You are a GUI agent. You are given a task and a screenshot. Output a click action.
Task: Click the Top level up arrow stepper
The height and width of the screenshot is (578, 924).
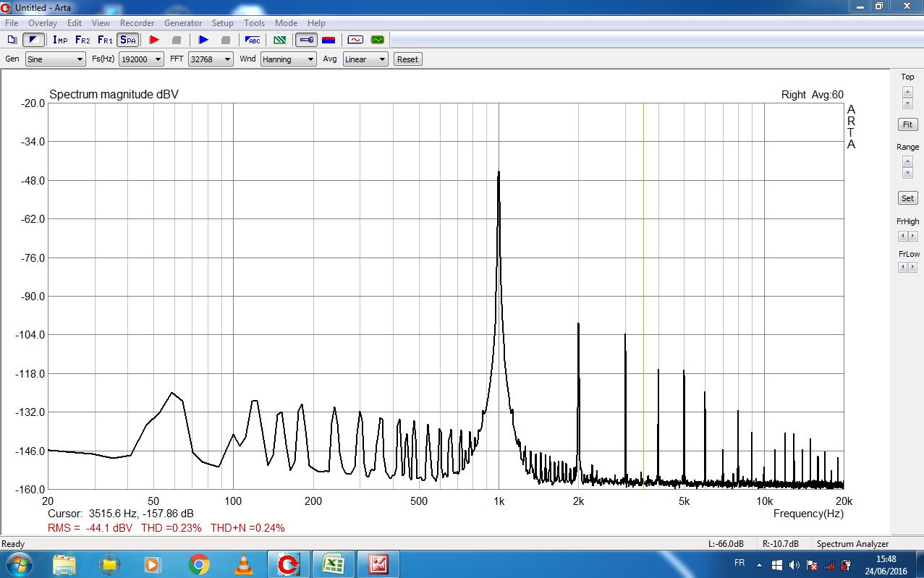point(907,91)
